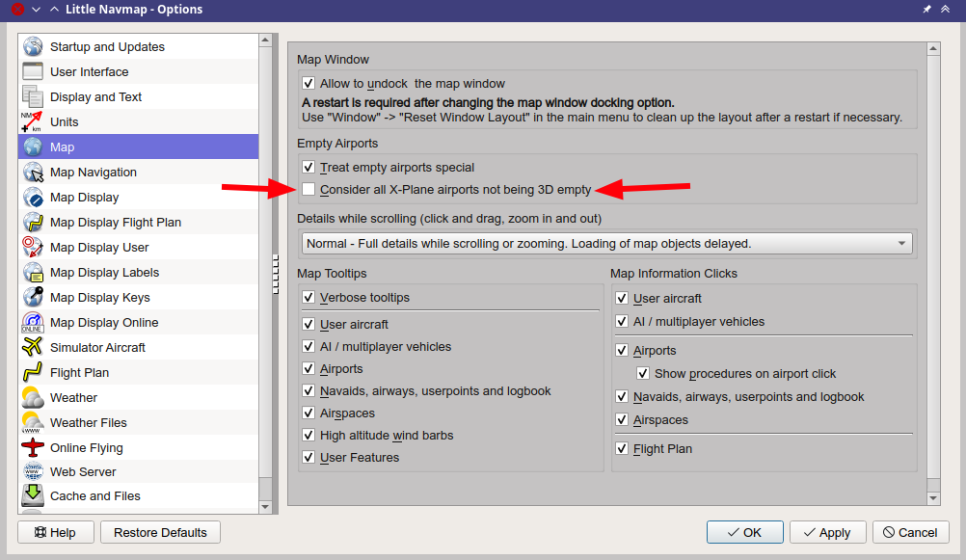Open the Details while scrolling dropdown
The width and height of the screenshot is (966, 560).
coord(606,243)
